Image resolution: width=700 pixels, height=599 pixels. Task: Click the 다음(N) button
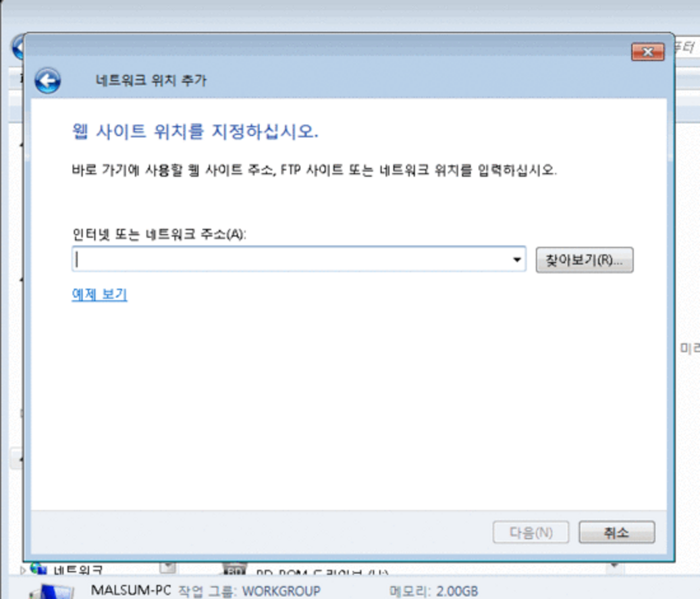tap(531, 532)
